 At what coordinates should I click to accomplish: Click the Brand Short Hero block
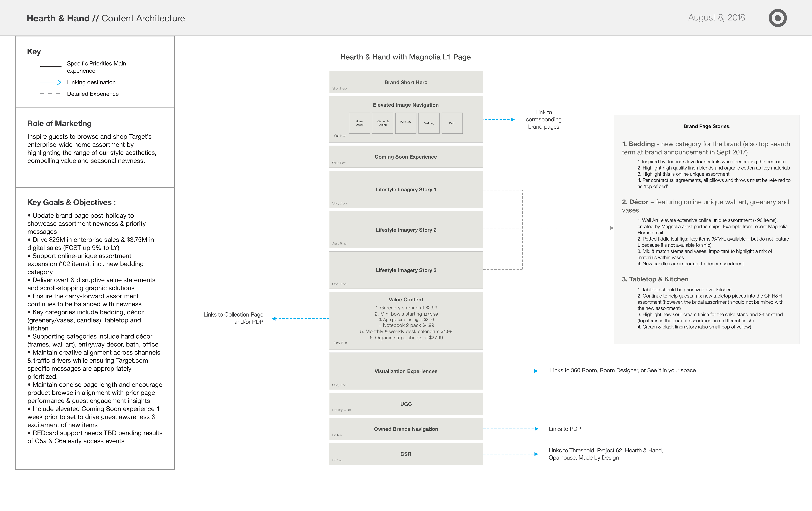406,82
